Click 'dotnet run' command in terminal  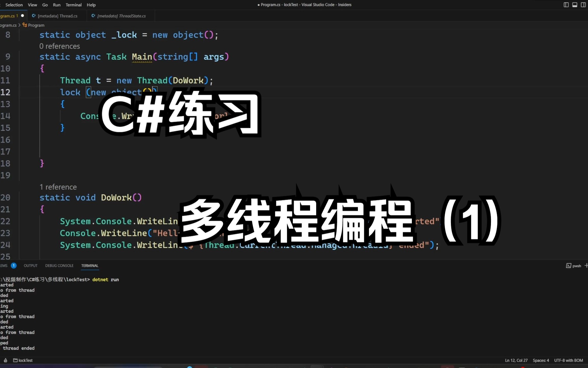point(106,280)
